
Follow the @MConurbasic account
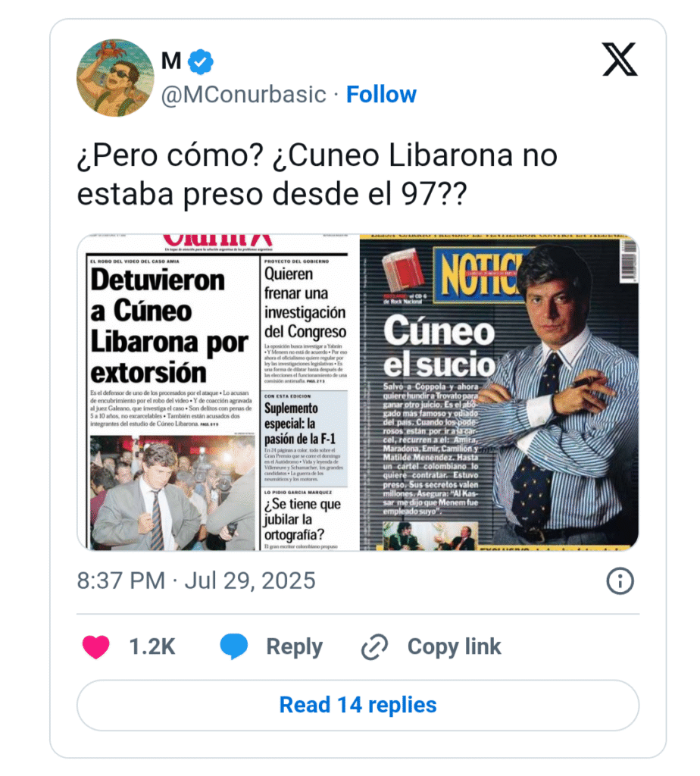(x=381, y=94)
